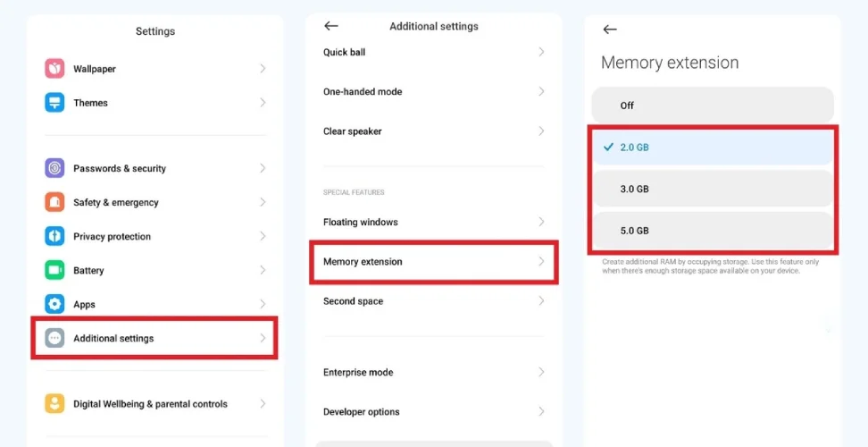Go back from Additional settings screen
This screenshot has height=447, width=868.
click(x=331, y=27)
